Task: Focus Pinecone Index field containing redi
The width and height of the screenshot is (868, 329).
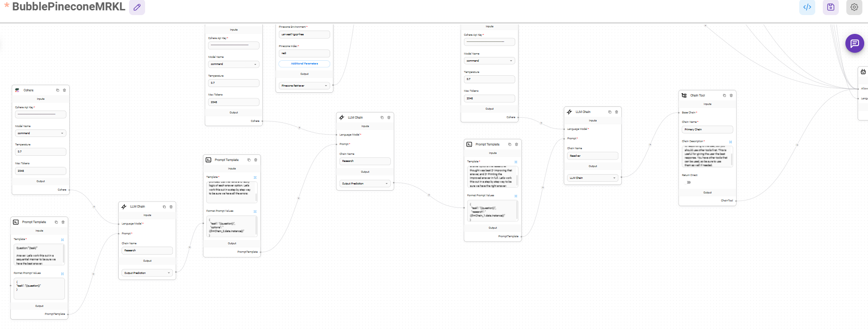Action: 304,54
